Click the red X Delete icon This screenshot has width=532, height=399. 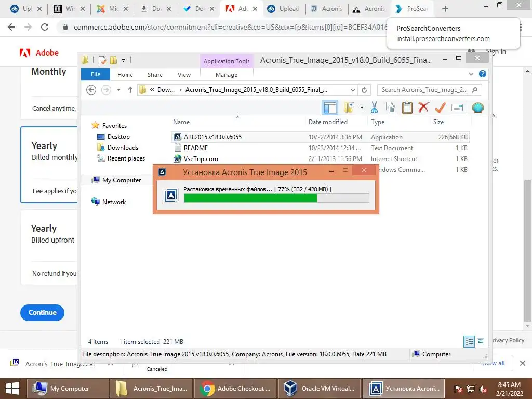point(423,108)
